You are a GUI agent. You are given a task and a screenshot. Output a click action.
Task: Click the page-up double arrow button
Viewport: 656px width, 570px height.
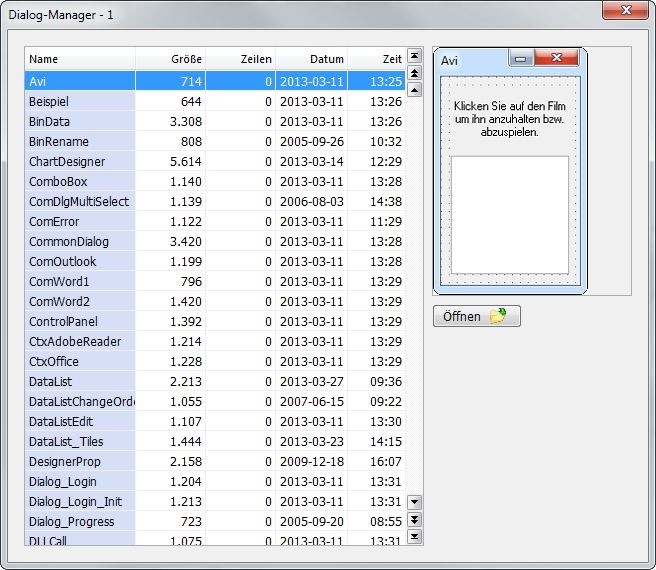pyautogui.click(x=415, y=72)
